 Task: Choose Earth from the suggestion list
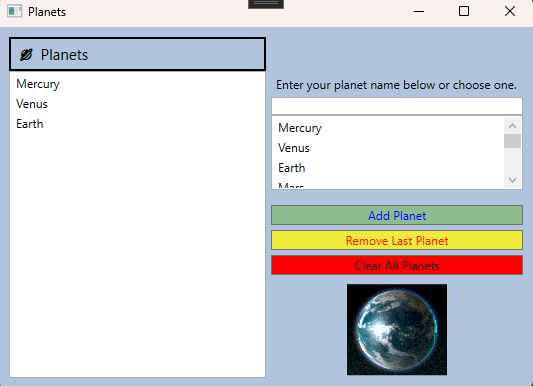(388, 168)
